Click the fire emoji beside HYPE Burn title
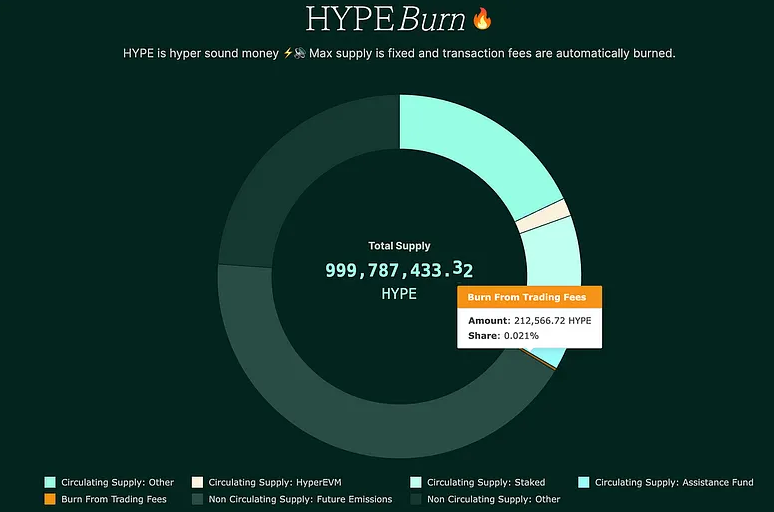This screenshot has width=774, height=512. (483, 19)
